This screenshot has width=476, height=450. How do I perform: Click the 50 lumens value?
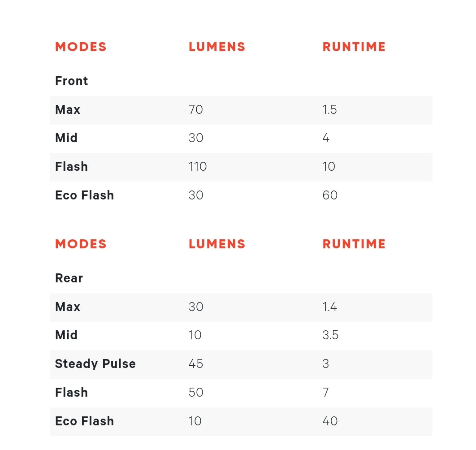tap(196, 393)
